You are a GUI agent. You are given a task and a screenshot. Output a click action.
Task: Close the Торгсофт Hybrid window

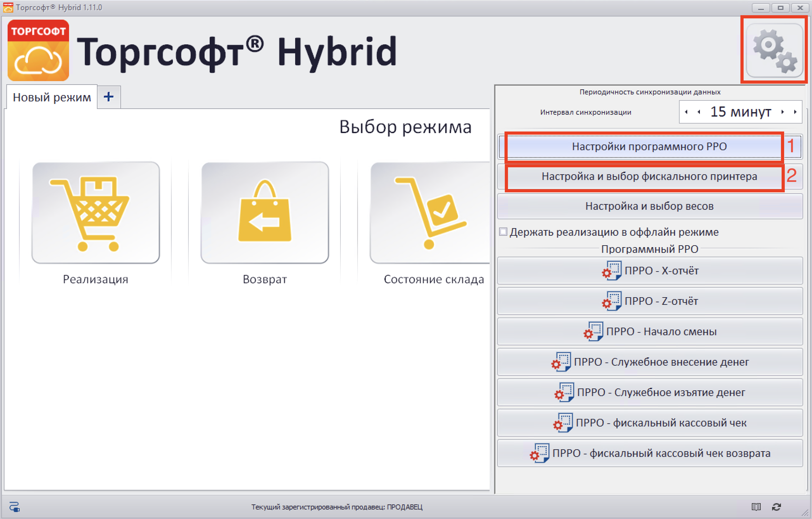tap(800, 8)
